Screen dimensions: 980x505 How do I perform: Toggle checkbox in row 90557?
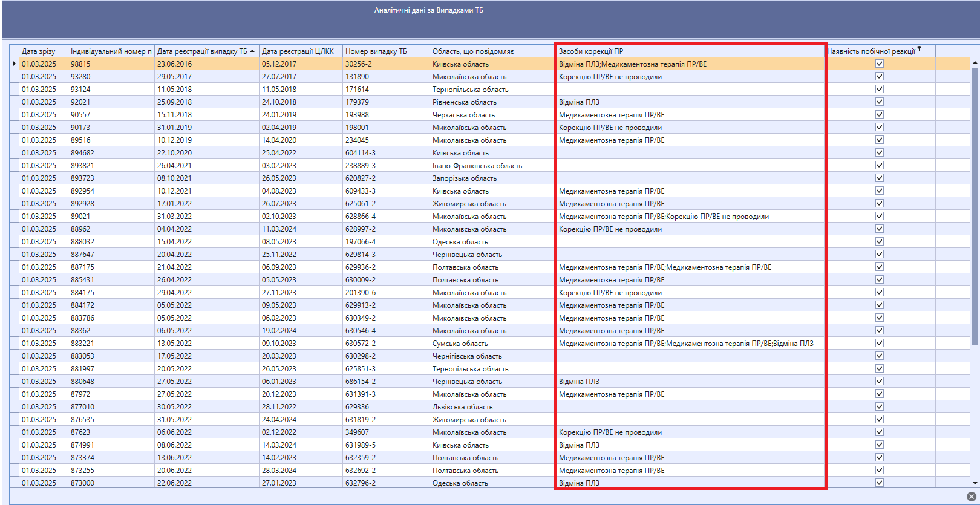(x=880, y=114)
